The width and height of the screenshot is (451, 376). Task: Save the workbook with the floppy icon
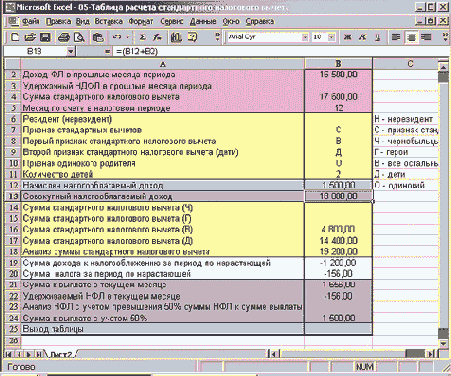click(45, 37)
